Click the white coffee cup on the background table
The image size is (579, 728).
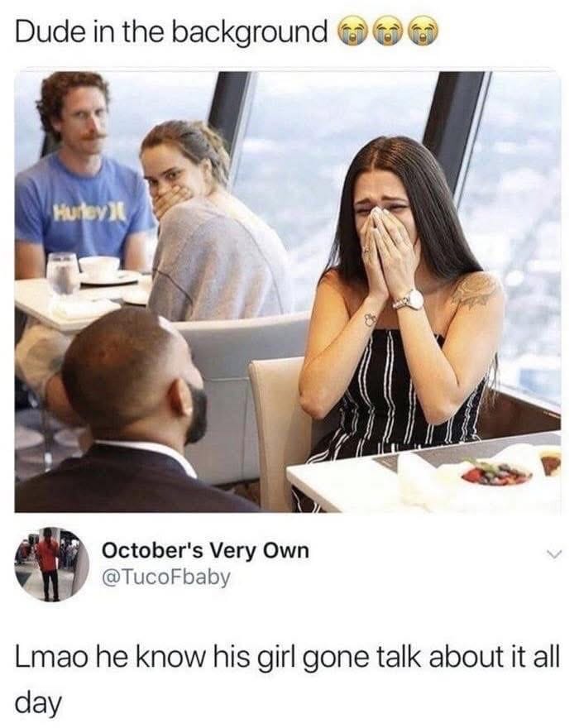coord(99,269)
